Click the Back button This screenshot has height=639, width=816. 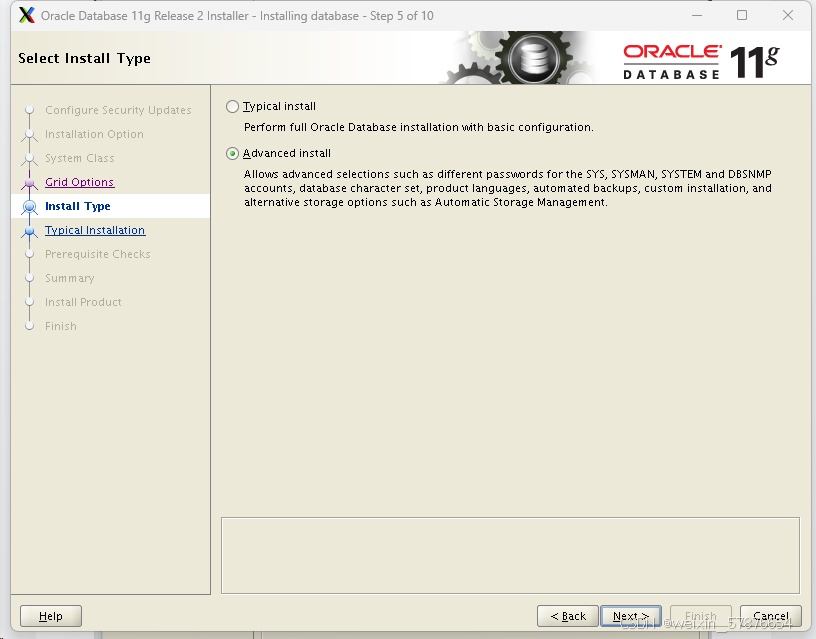[x=567, y=616]
